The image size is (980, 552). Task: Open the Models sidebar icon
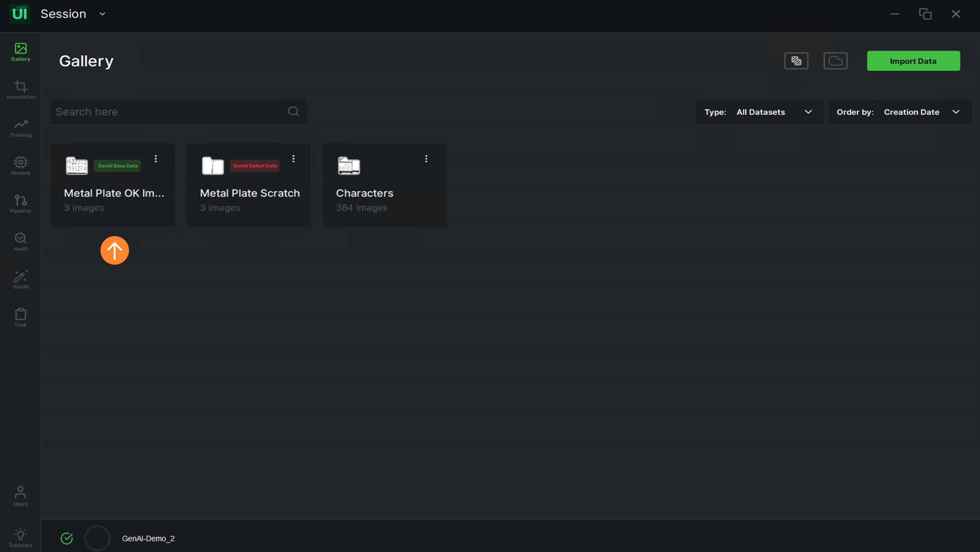(20, 166)
